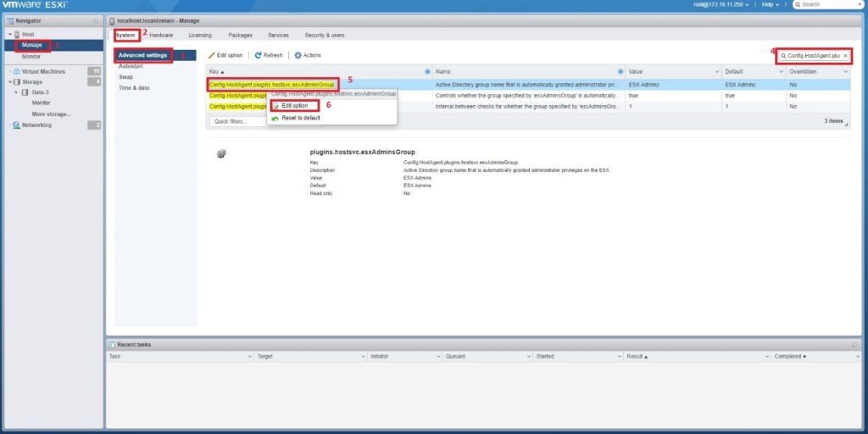Screen dimensions: 868x434
Task: Click the 'Controls whether the group' description cell
Action: pos(528,95)
